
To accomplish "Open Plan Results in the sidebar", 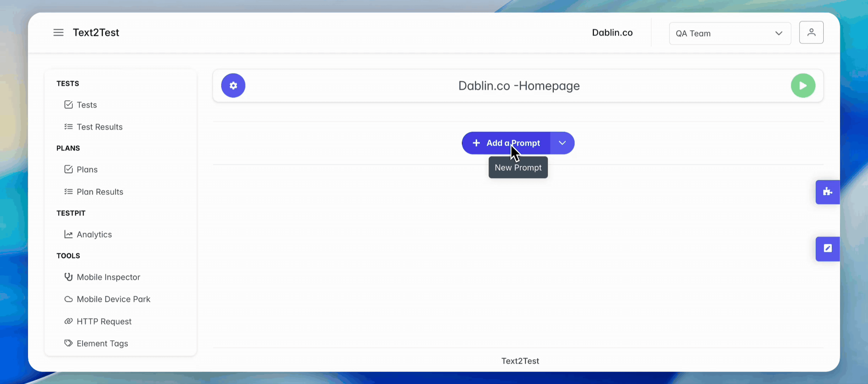I will (x=100, y=192).
